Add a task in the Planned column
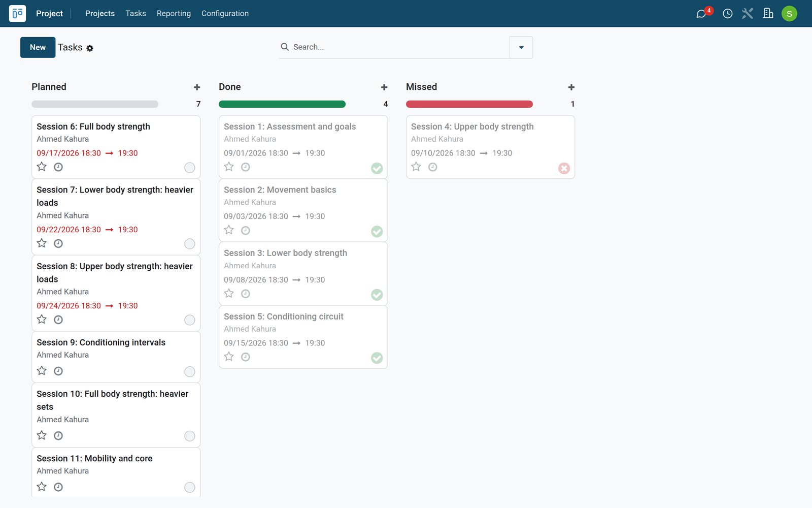 tap(197, 87)
